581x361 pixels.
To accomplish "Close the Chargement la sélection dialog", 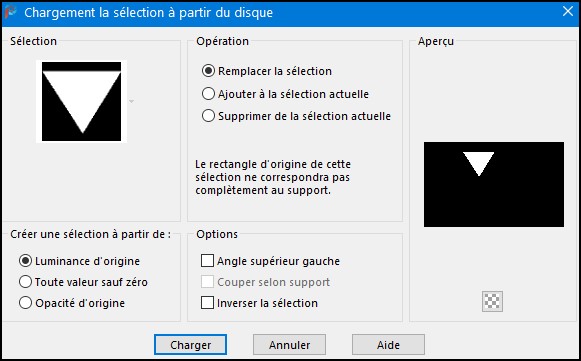I will tap(567, 11).
